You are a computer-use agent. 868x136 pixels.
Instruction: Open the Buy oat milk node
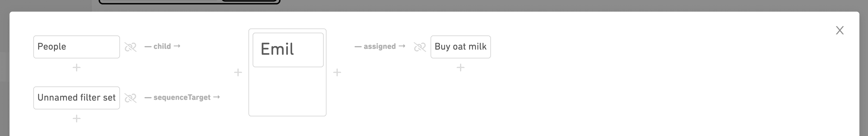pyautogui.click(x=460, y=47)
